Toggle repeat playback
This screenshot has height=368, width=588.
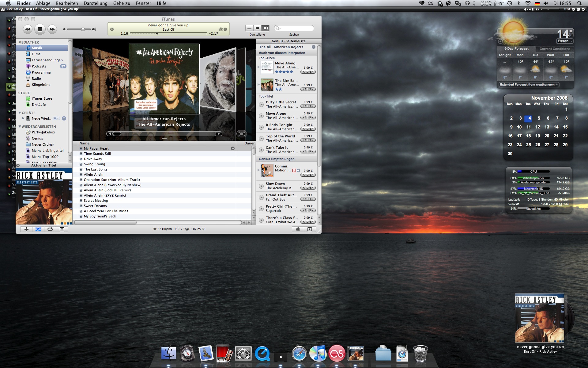tap(50, 229)
